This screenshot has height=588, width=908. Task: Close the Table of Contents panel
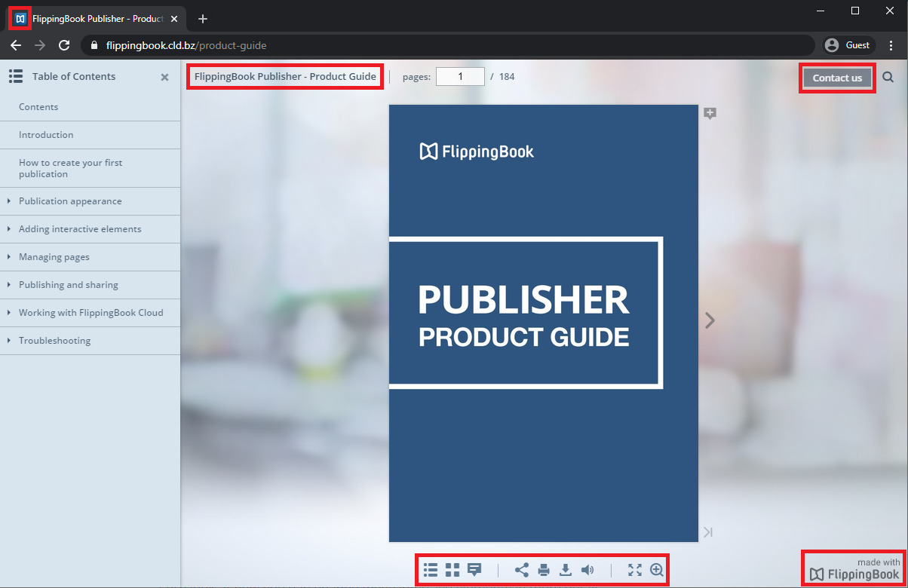(x=164, y=77)
